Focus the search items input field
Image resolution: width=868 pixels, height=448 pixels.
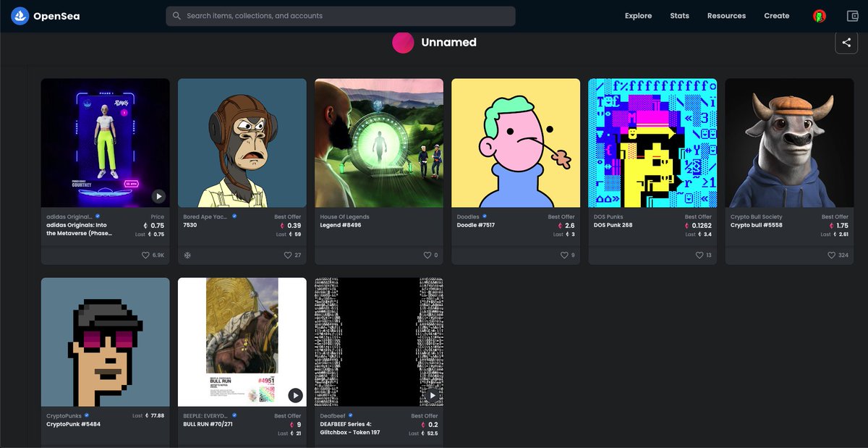click(x=341, y=16)
